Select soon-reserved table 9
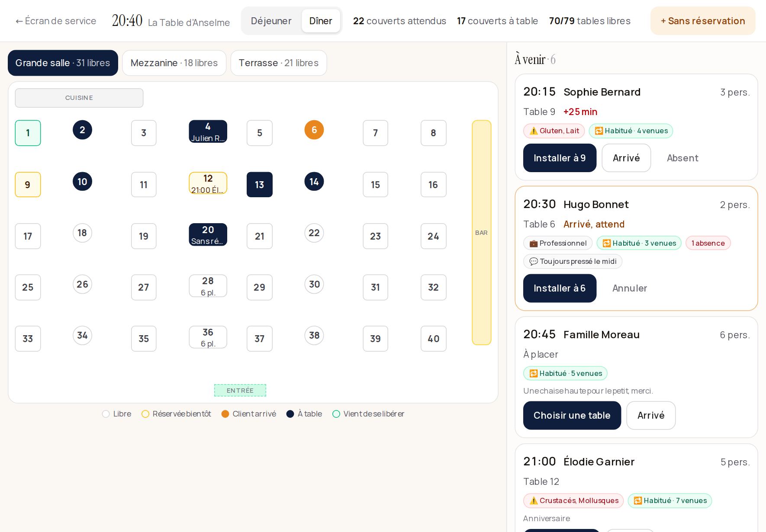Viewport: 766px width, 532px height. (x=28, y=185)
